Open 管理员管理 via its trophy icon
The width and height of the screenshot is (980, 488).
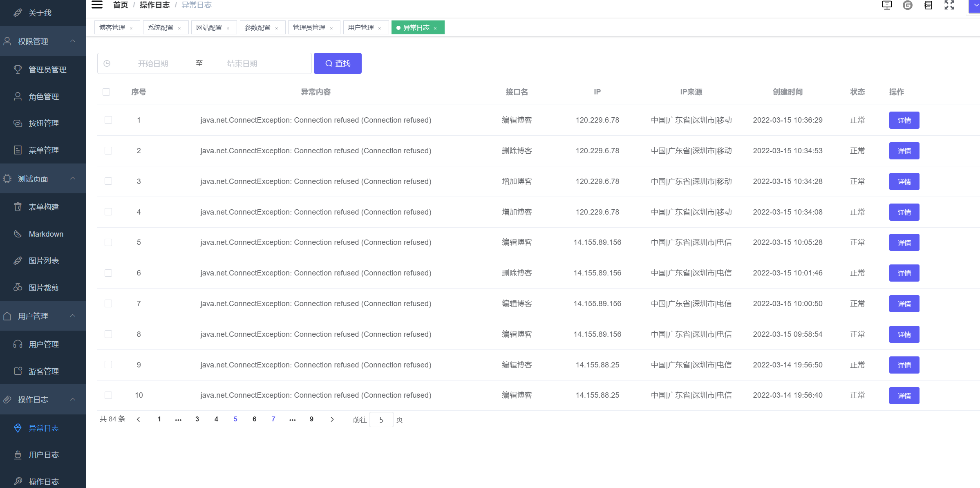pyautogui.click(x=18, y=69)
